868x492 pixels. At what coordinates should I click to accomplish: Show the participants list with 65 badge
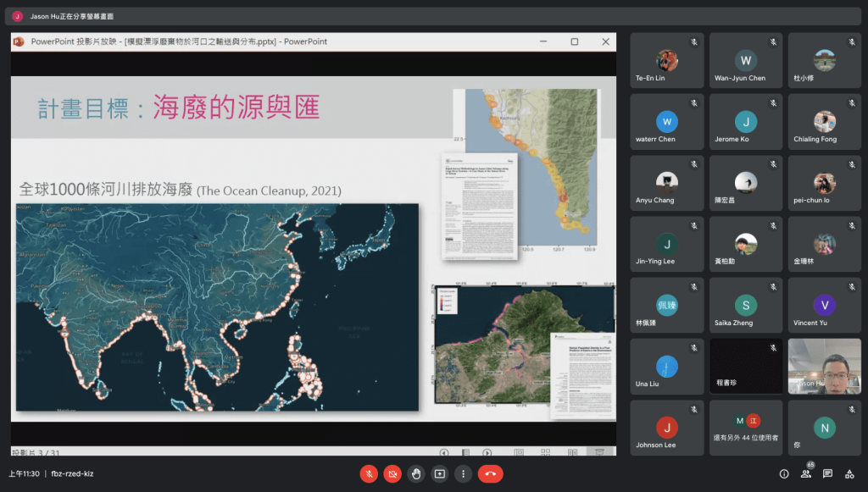(x=805, y=473)
